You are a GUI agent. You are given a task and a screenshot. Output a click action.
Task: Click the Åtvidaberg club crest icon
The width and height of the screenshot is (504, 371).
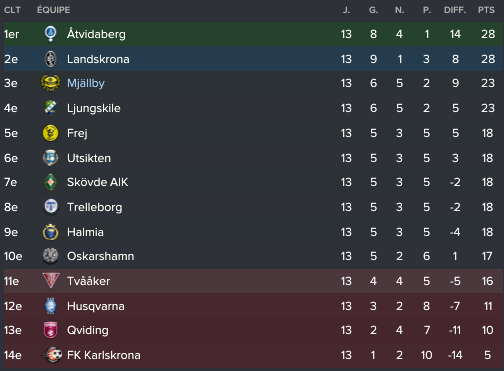click(x=50, y=34)
